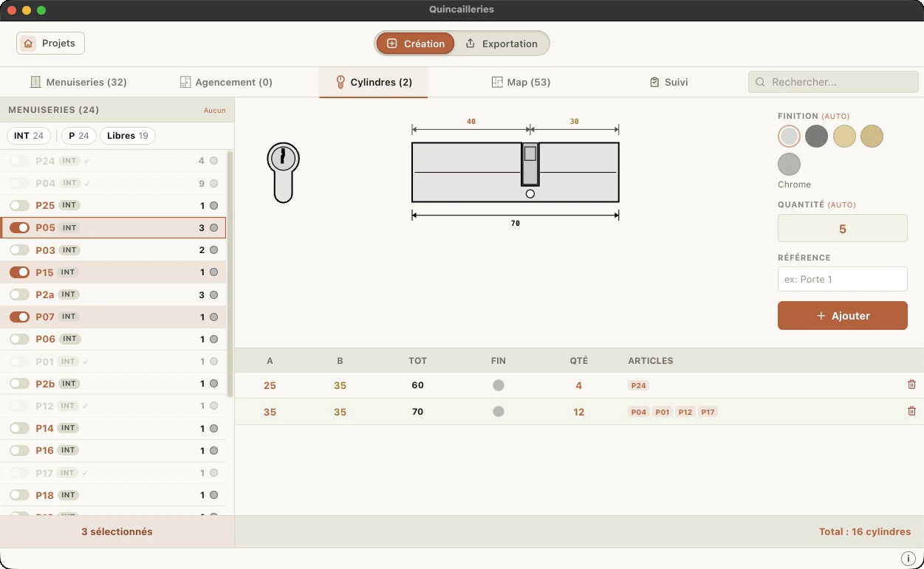
Task: Deselect P07 with its toggle
Action: coord(20,317)
